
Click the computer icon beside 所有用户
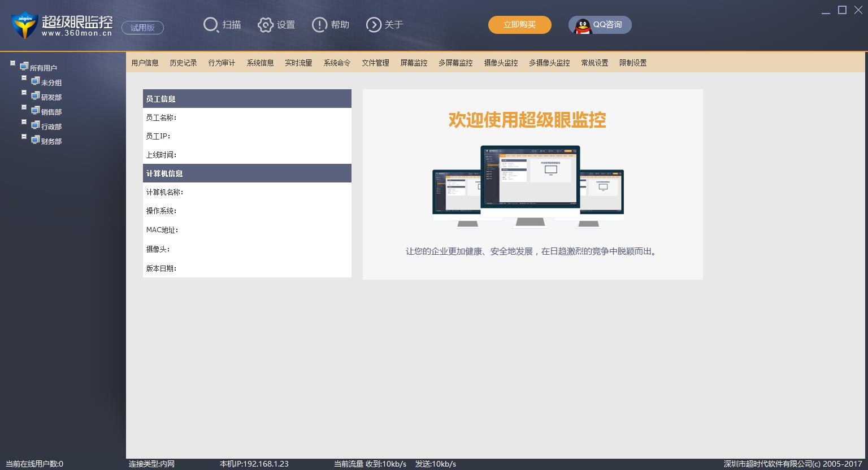pos(24,66)
